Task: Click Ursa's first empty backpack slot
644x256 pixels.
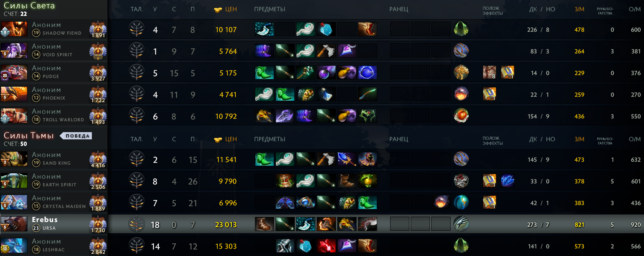Action: tap(400, 224)
